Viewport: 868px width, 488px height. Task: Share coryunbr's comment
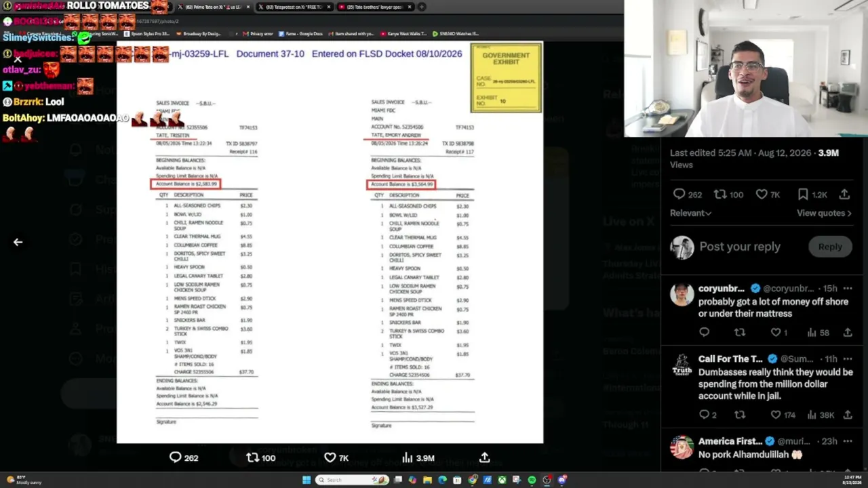pyautogui.click(x=848, y=332)
